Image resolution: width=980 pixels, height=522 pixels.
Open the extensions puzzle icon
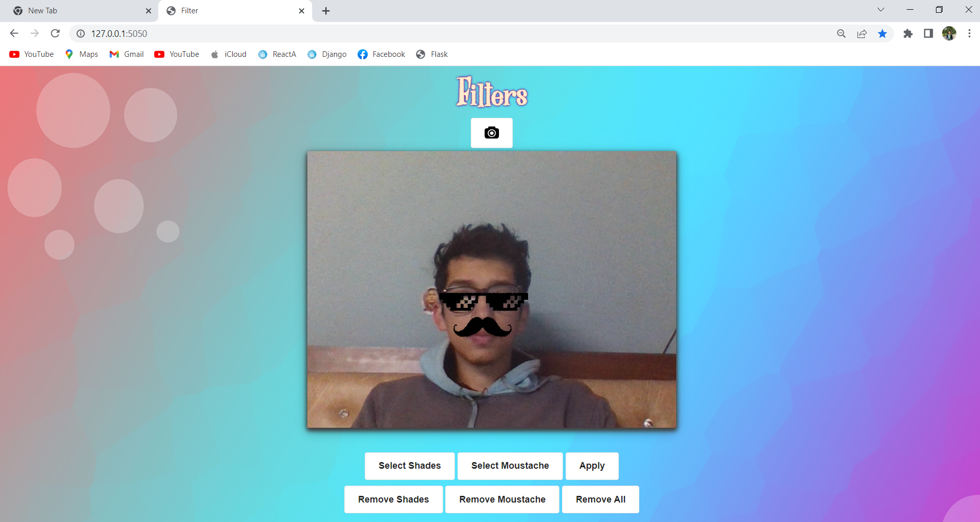coord(908,33)
